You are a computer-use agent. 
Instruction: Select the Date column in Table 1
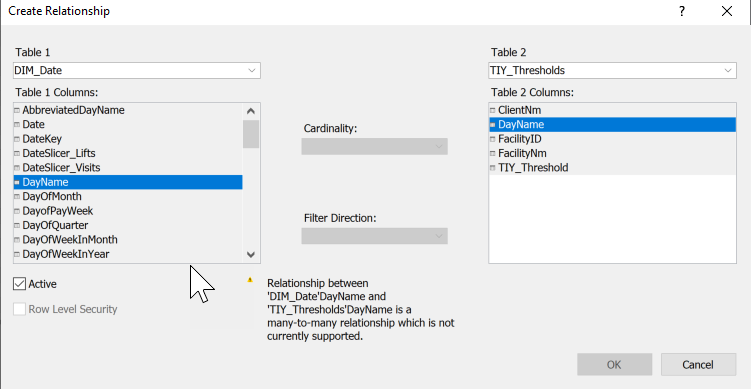128,125
